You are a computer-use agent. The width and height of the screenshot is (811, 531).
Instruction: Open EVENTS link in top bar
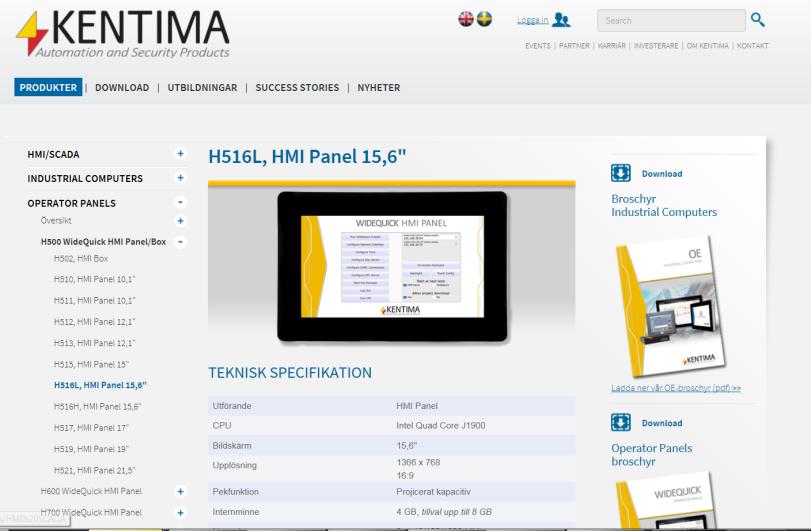point(538,46)
